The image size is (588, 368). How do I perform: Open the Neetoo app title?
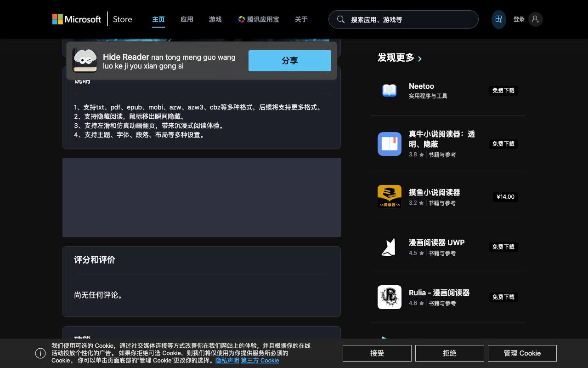point(421,86)
